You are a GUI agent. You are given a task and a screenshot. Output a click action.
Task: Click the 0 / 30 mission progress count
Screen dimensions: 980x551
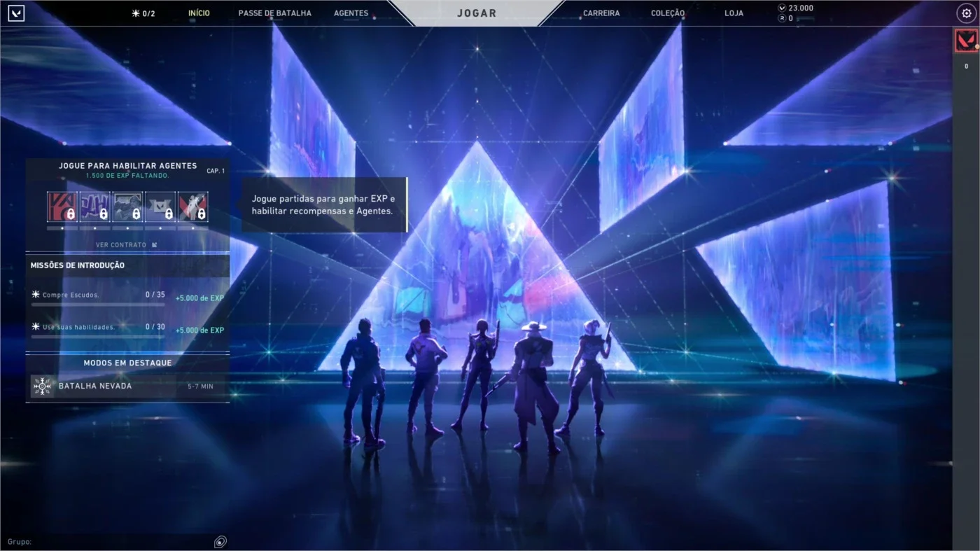coord(155,326)
